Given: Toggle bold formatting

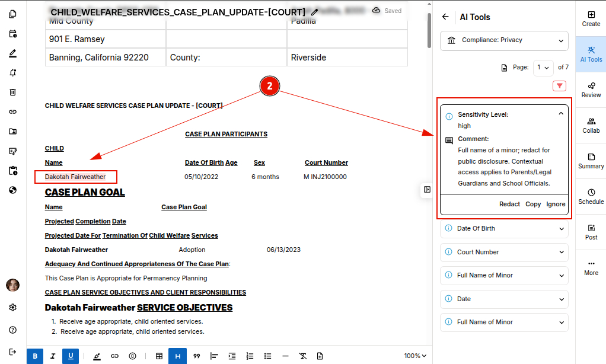Looking at the screenshot, I should click(x=35, y=356).
